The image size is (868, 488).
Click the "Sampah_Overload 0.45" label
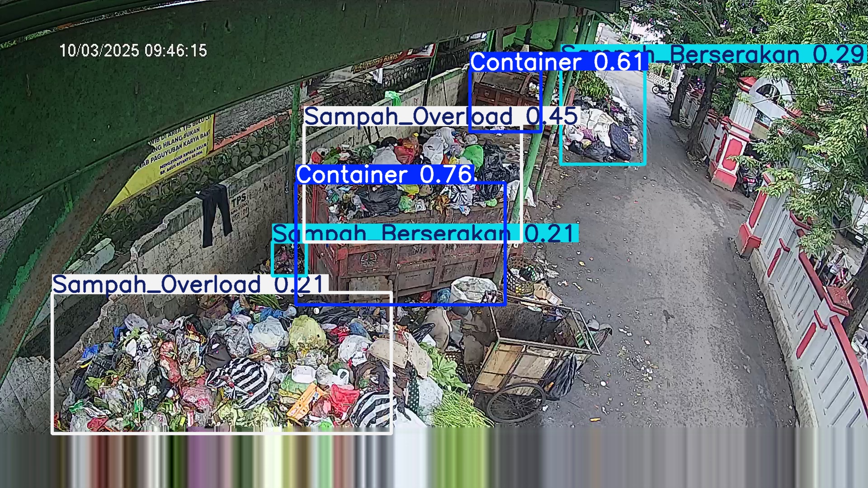(x=441, y=116)
